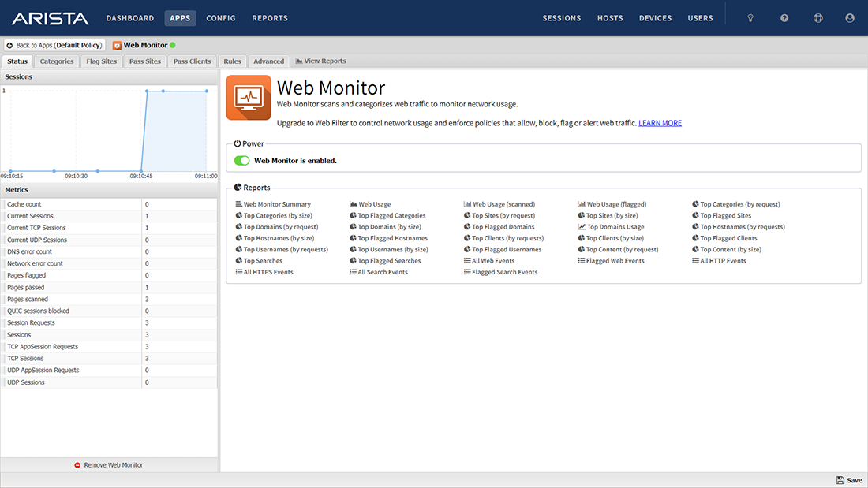This screenshot has height=488, width=868.
Task: Click the Arista logo
Action: coord(50,18)
